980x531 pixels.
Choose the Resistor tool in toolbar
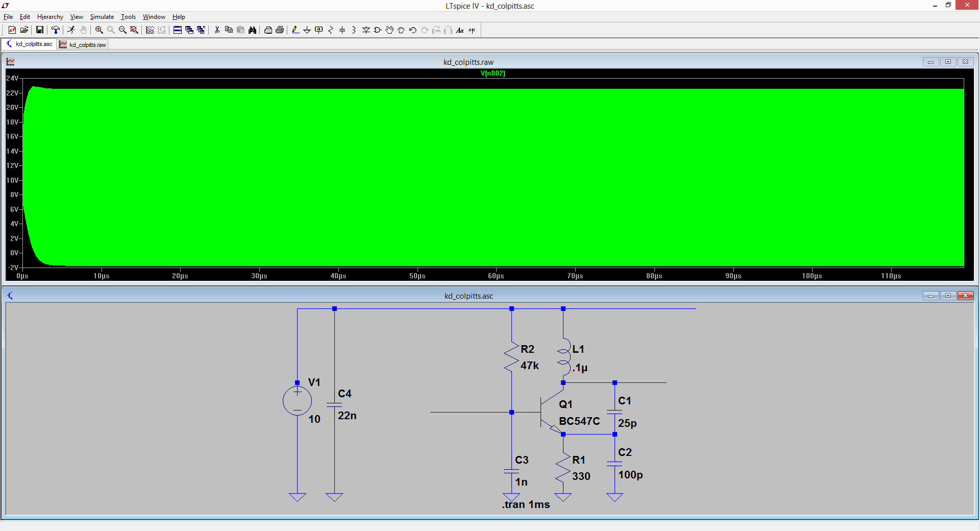[x=330, y=30]
